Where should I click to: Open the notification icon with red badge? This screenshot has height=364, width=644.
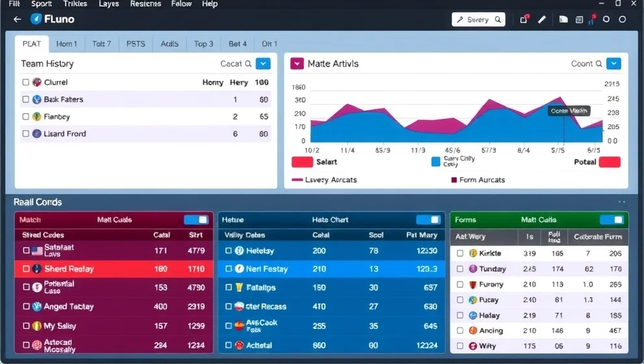tap(524, 19)
